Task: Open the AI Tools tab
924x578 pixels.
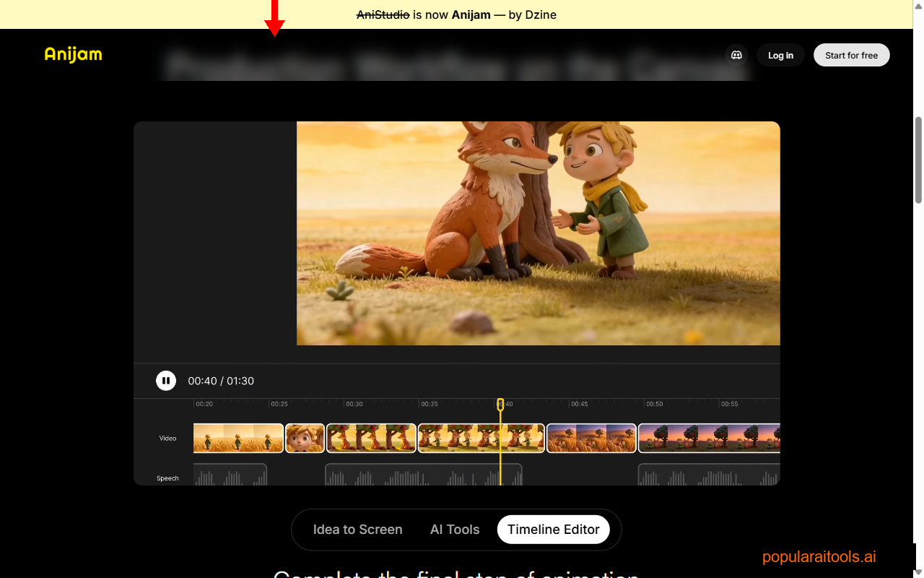Action: pos(455,530)
